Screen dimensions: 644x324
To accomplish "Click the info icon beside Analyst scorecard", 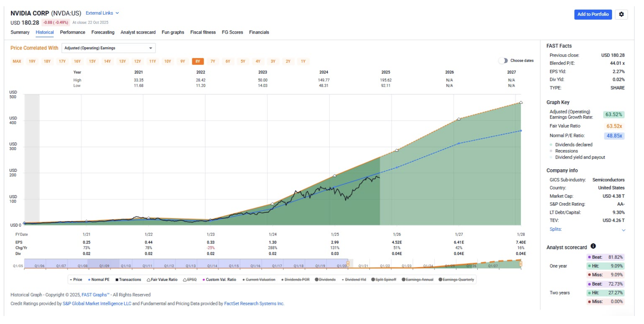I will point(593,246).
